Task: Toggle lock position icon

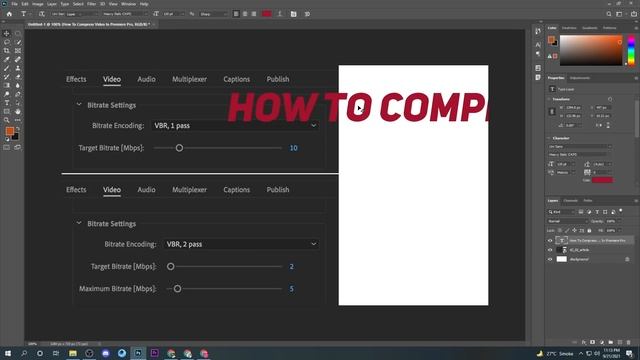Action: tap(574, 231)
